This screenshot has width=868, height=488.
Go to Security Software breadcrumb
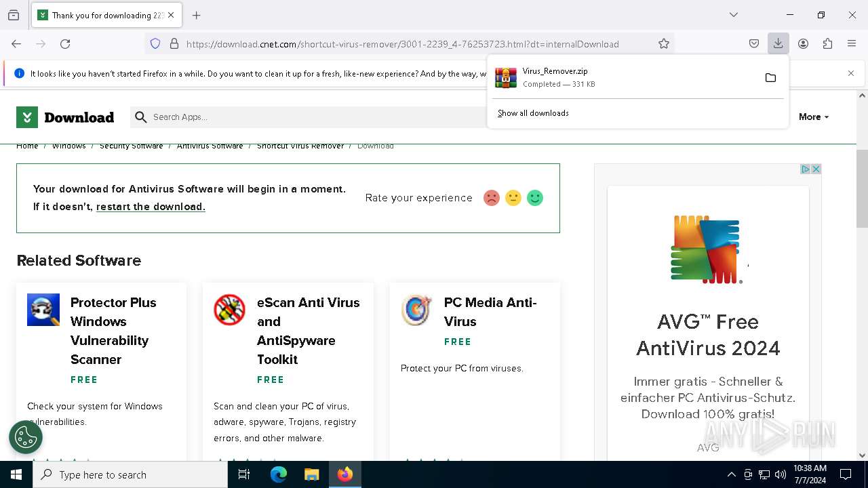pos(132,146)
